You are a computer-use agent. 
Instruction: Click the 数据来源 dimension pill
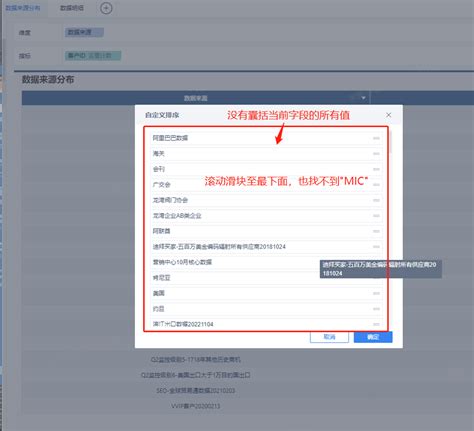[x=84, y=32]
